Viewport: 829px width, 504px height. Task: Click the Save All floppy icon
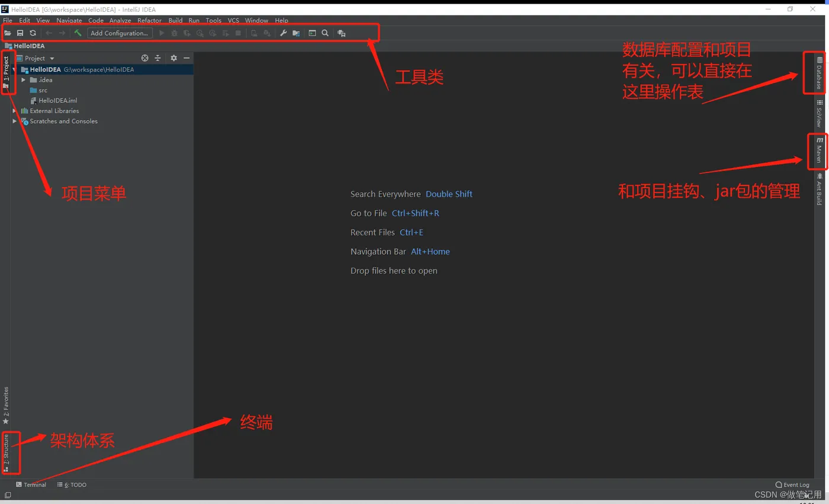tap(20, 33)
